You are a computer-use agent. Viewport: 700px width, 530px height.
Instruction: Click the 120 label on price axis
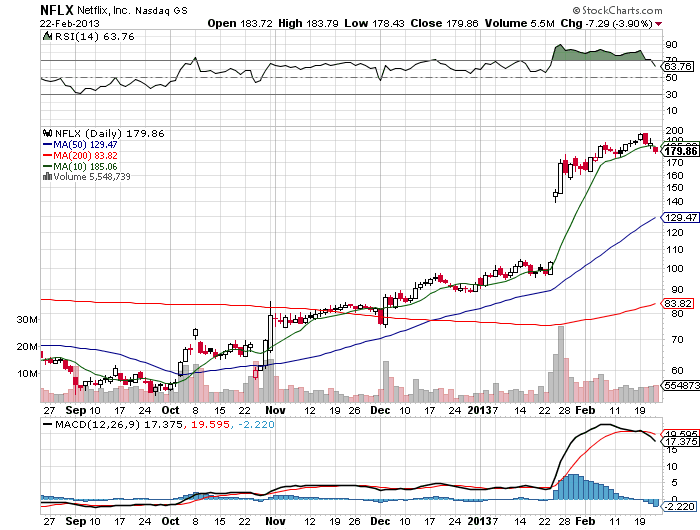coord(675,233)
